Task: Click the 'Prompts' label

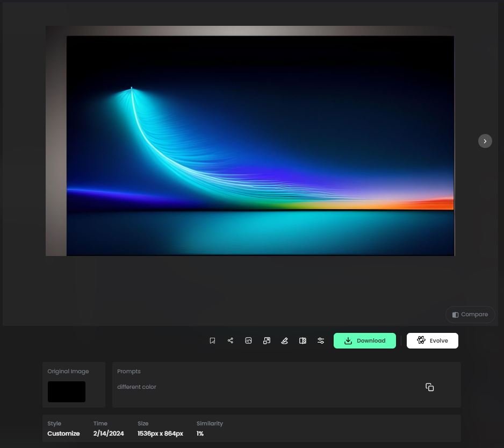Action: [x=129, y=372]
